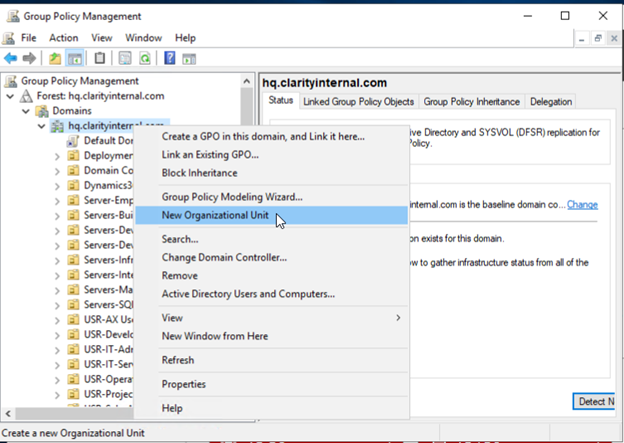Click the Group Policy Management title bar icon
624x443 pixels.
click(12, 16)
